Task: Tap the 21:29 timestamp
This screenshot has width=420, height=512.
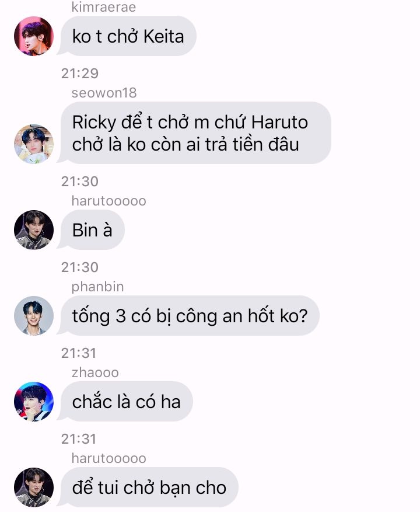Action: pos(80,74)
